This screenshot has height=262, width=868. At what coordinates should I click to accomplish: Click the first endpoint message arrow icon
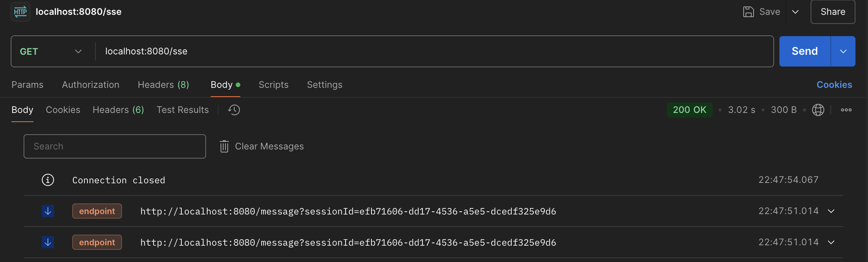[48, 211]
